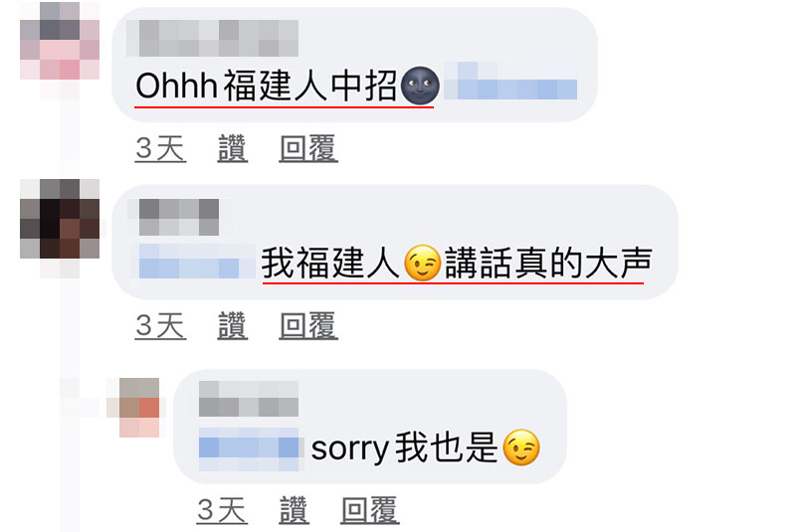796x532 pixels.
Task: Open the timestamp of the first comment
Action: 160,148
